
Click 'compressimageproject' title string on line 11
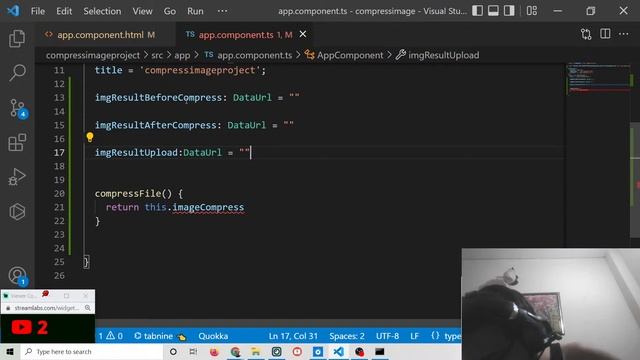pos(200,70)
